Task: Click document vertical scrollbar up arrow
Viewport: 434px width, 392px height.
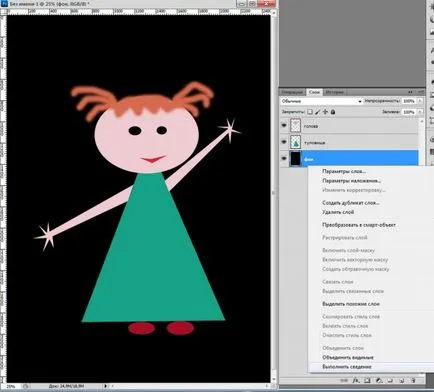Action: click(x=274, y=13)
